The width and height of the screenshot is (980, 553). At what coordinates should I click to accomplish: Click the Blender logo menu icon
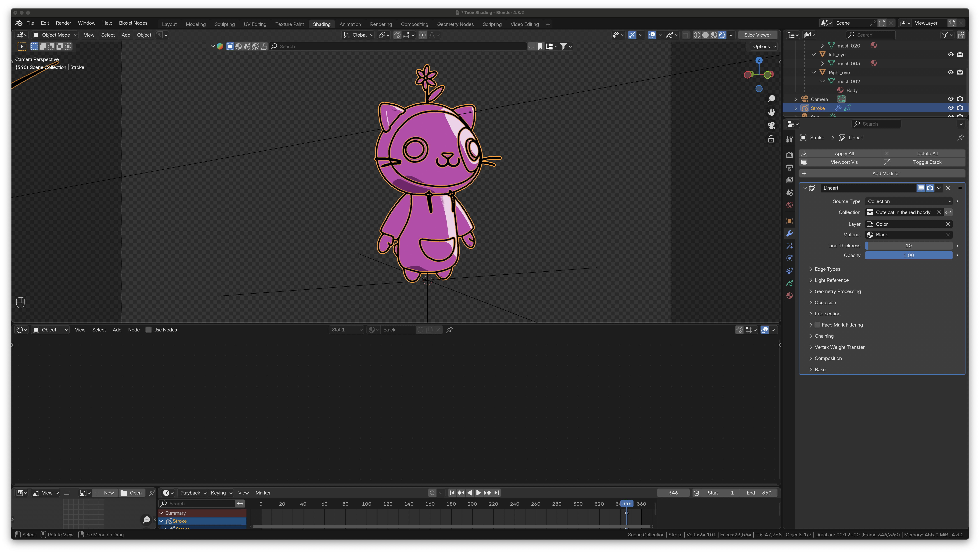[x=19, y=23]
